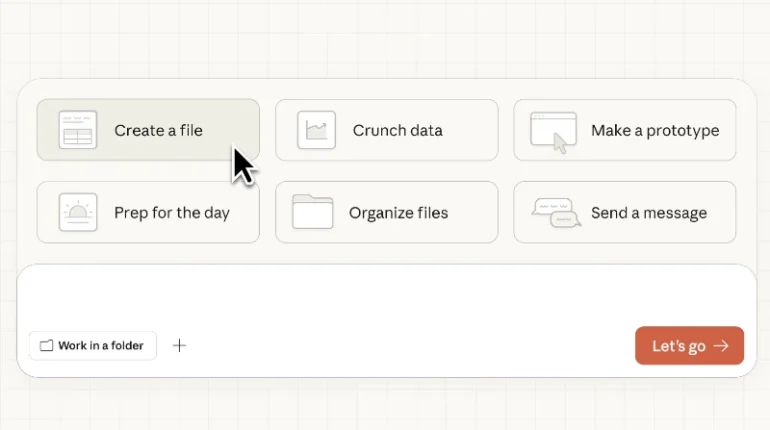Select the "Organize files" text label

398,212
